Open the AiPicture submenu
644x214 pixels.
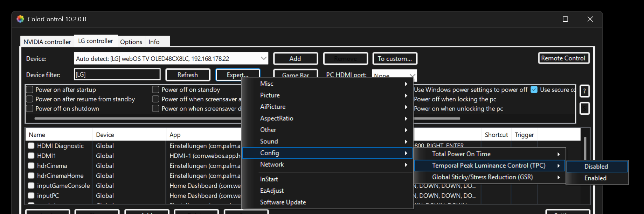[x=327, y=107]
